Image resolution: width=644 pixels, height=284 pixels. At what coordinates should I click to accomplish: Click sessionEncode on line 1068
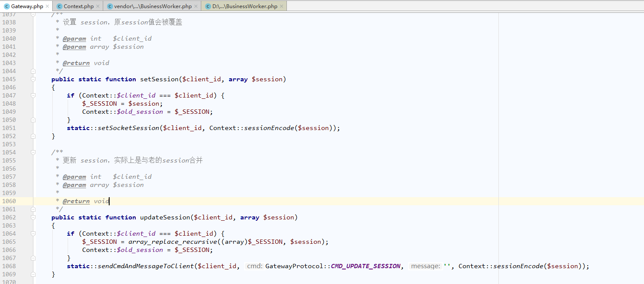point(518,266)
